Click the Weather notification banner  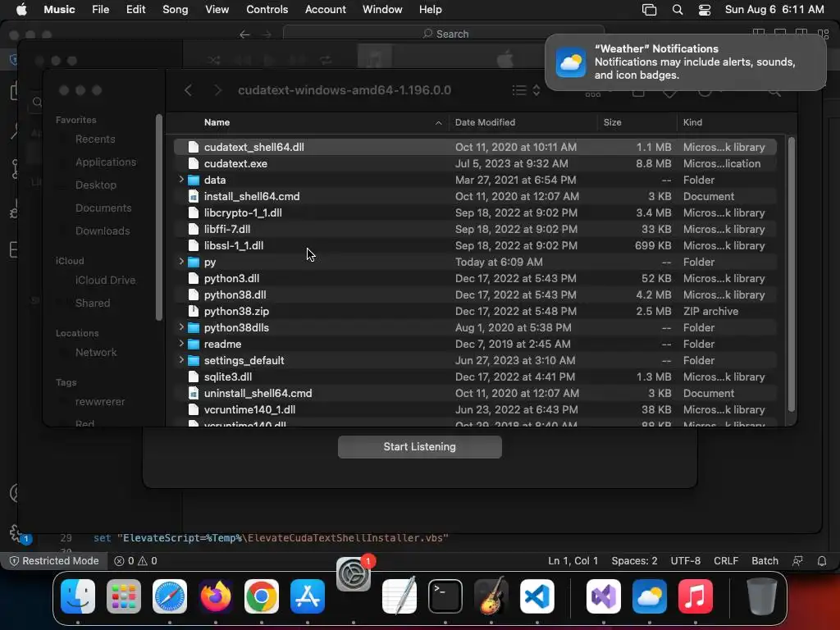point(685,62)
